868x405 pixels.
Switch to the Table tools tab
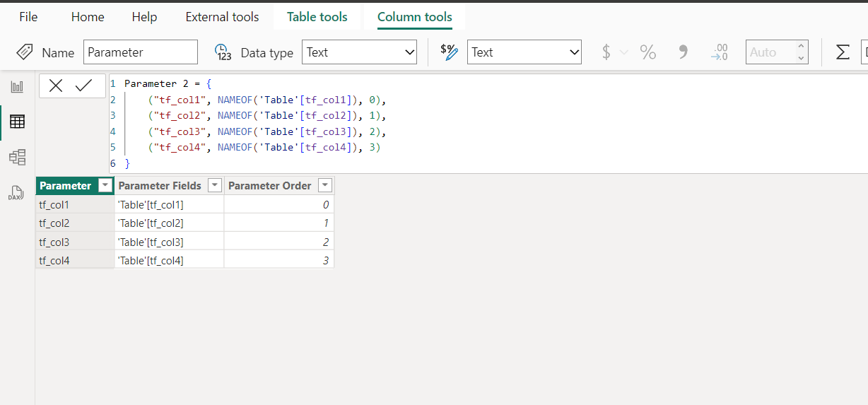[317, 17]
